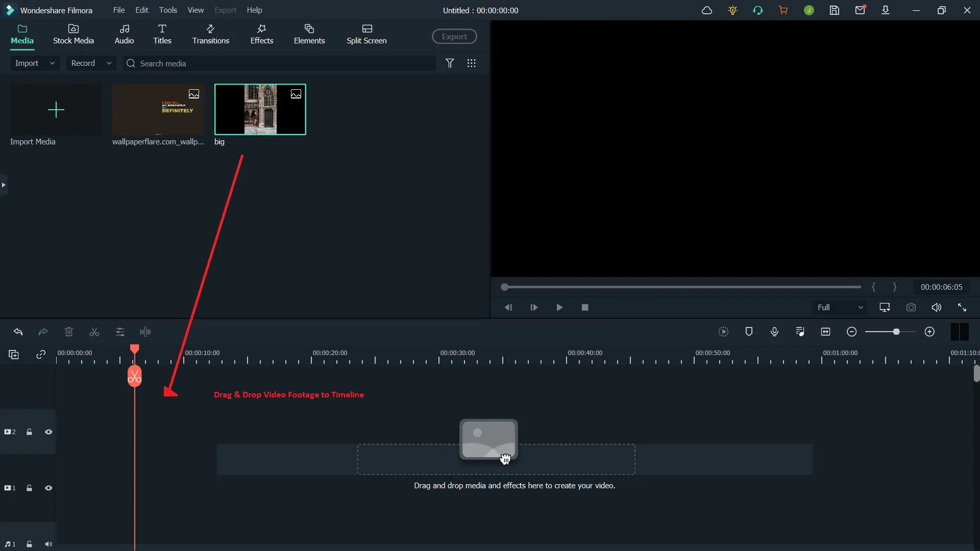Viewport: 980px width, 551px height.
Task: Select the Audio tab in toolbar
Action: (x=124, y=34)
